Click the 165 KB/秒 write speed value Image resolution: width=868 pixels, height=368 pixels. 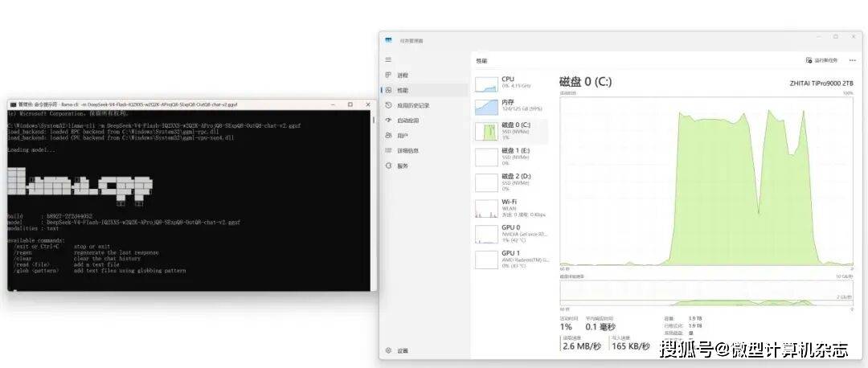pos(631,346)
